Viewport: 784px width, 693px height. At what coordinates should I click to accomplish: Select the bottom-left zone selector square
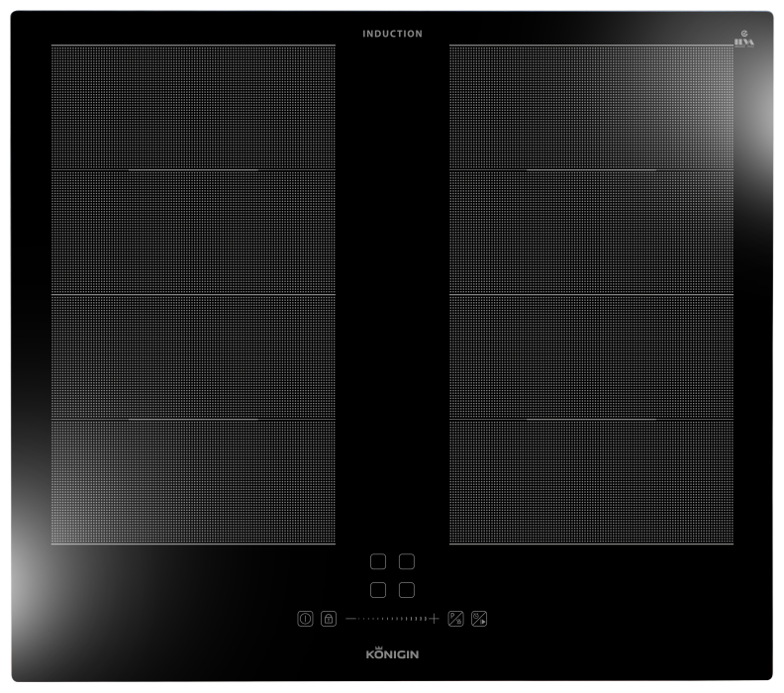tap(378, 590)
